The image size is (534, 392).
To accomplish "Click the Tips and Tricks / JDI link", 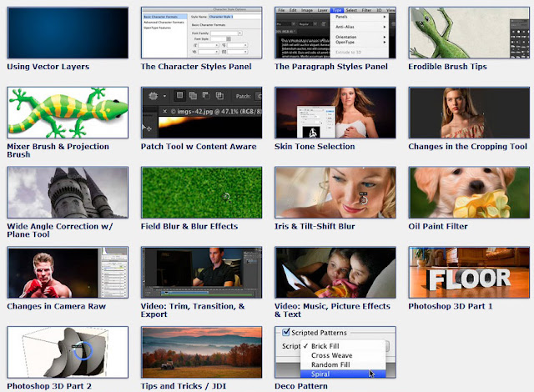I will coord(184,386).
